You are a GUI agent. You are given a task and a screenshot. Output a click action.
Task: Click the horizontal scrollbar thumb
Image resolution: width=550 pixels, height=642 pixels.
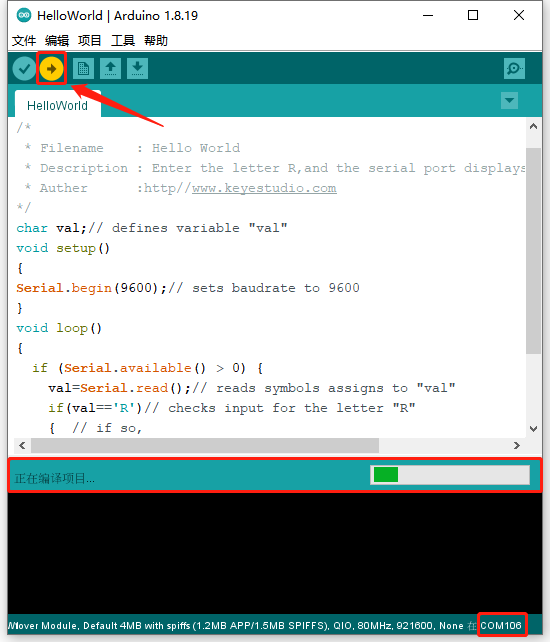pos(205,445)
